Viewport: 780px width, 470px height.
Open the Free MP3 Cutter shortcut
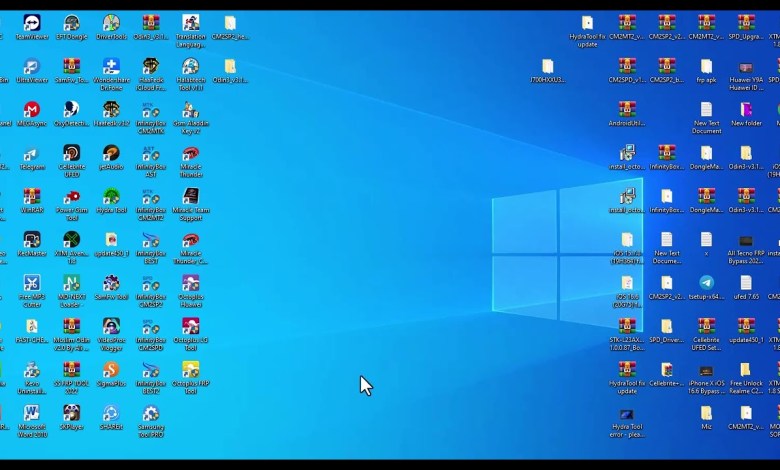click(x=32, y=284)
